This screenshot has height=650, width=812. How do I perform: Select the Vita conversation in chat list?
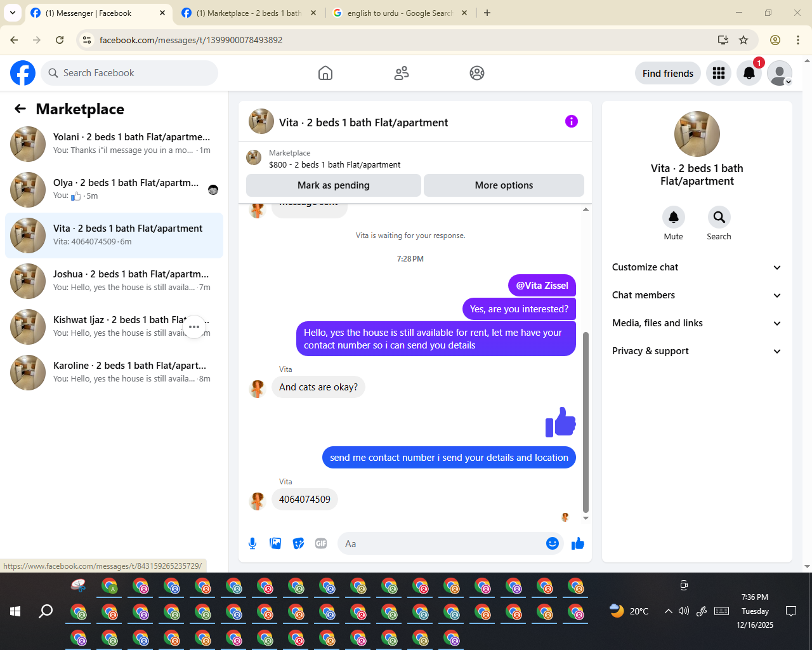(x=114, y=235)
